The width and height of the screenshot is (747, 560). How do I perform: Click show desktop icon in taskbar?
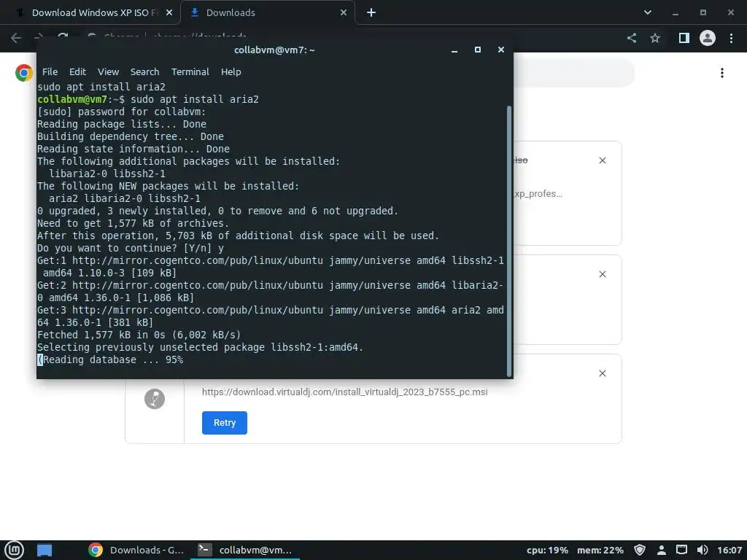[44, 550]
